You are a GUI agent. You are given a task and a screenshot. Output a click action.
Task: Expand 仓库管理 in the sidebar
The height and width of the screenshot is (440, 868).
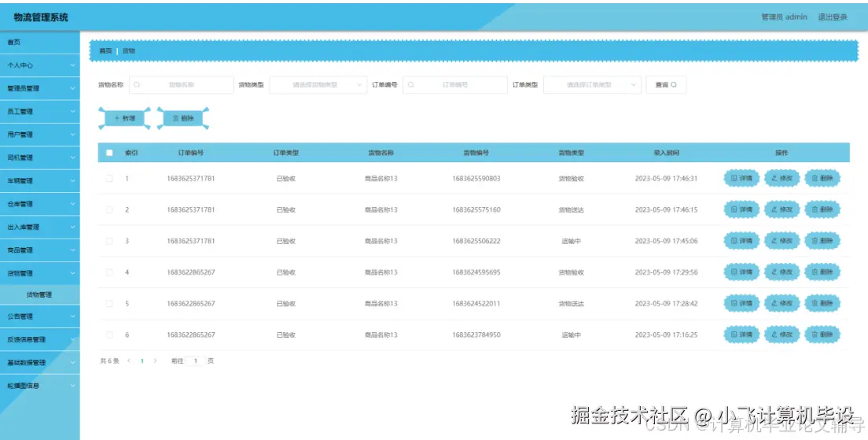[x=40, y=204]
